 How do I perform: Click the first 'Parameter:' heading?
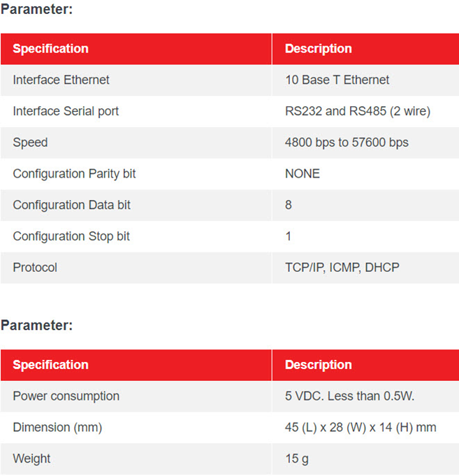[36, 10]
